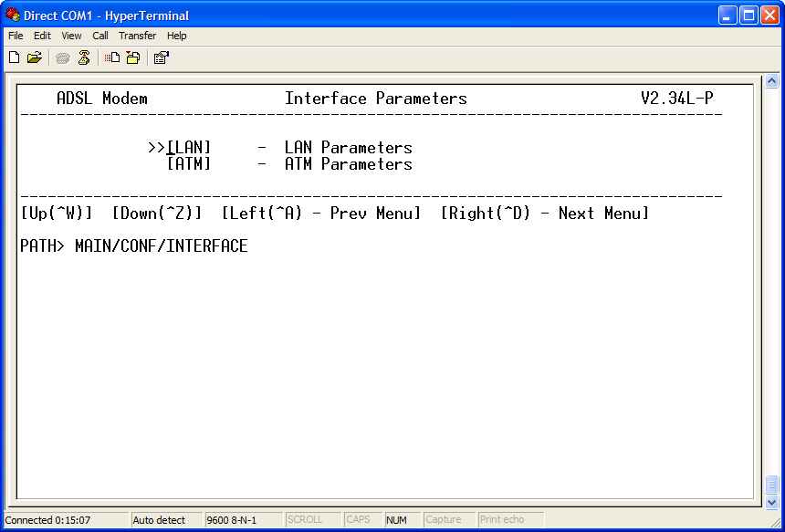Open connection Properties via its toolbar icon
The image size is (785, 532).
[x=161, y=57]
